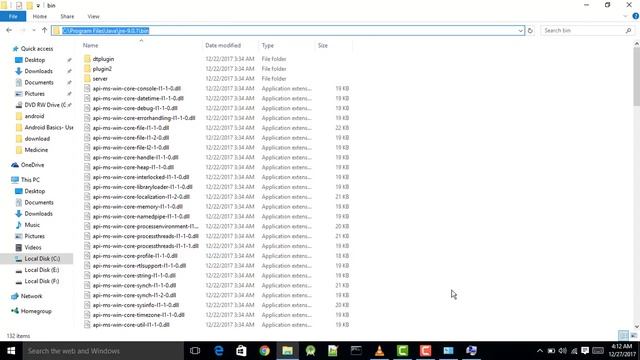The height and width of the screenshot is (360, 640).
Task: Refresh the bin folder view
Action: coord(530,31)
